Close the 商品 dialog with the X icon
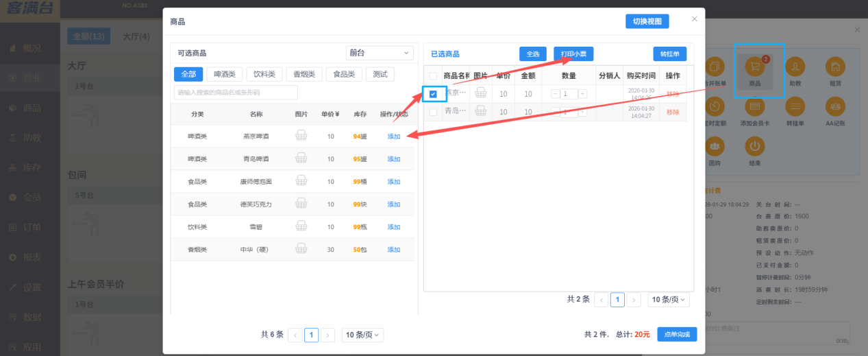This screenshot has height=356, width=868. pos(695,19)
